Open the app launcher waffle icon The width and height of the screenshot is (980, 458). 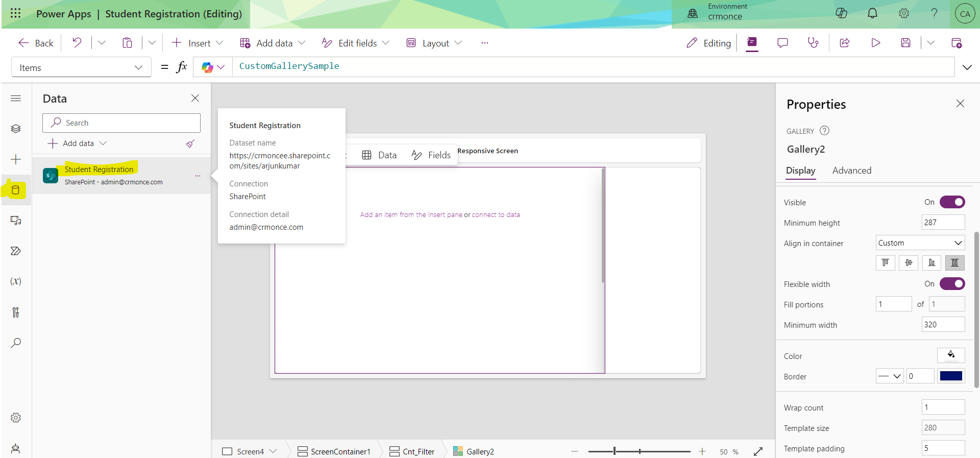coord(16,13)
